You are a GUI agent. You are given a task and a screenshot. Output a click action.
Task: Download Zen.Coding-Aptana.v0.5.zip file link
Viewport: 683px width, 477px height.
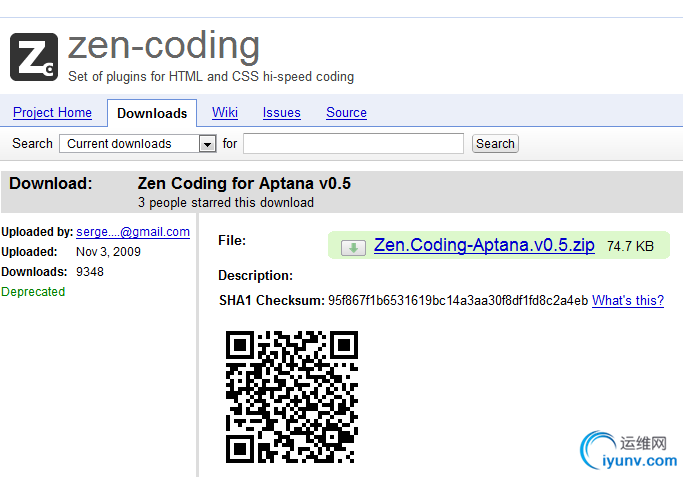[x=484, y=245]
